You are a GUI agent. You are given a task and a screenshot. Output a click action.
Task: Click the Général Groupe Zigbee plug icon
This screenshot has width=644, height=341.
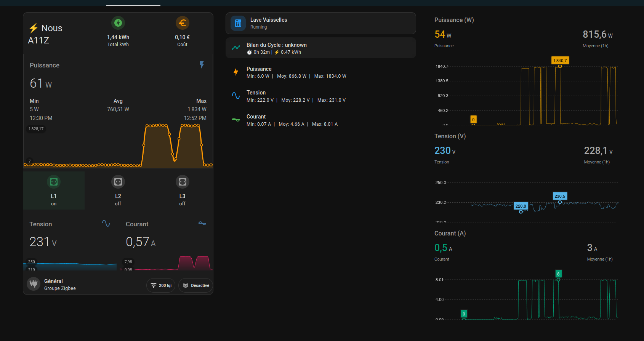click(x=34, y=284)
